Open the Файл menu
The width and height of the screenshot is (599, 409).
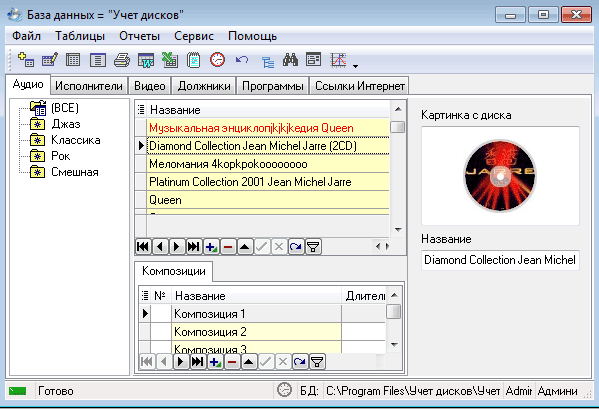tap(26, 36)
